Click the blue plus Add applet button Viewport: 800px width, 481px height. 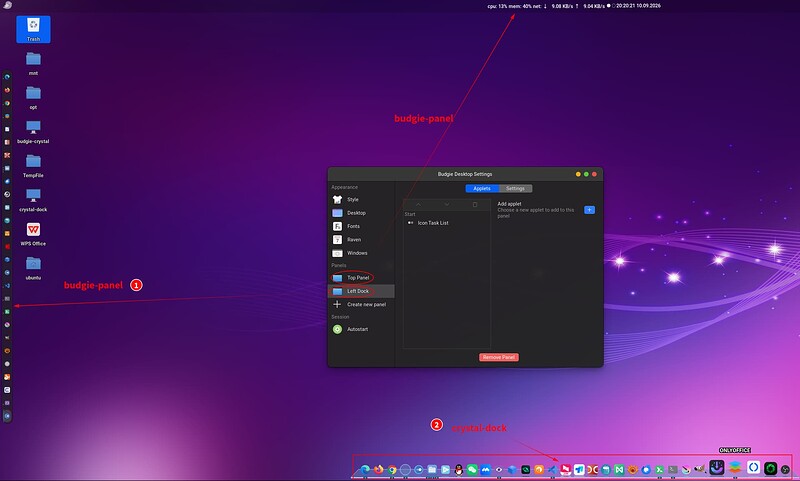(589, 210)
